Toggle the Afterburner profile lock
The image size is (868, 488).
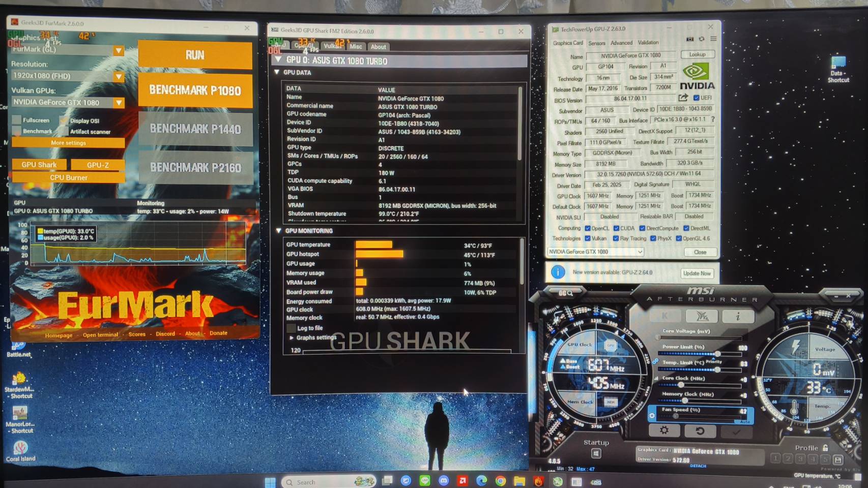tap(825, 448)
